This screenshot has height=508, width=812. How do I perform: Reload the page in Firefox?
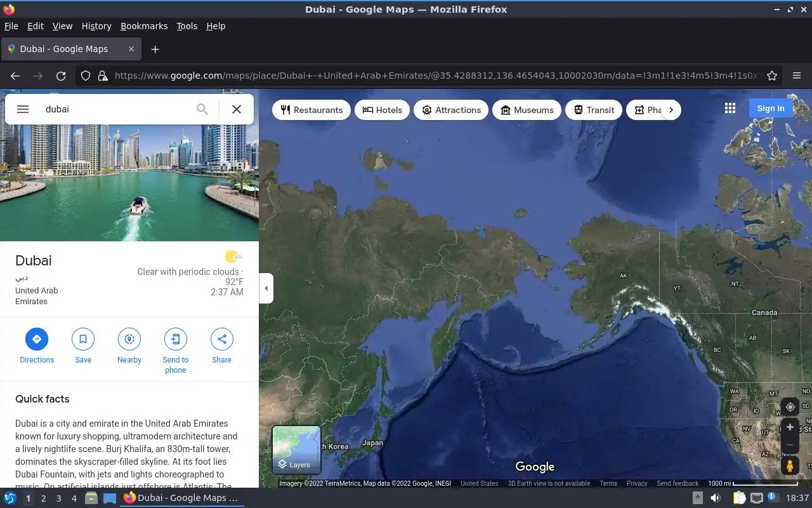(x=61, y=76)
